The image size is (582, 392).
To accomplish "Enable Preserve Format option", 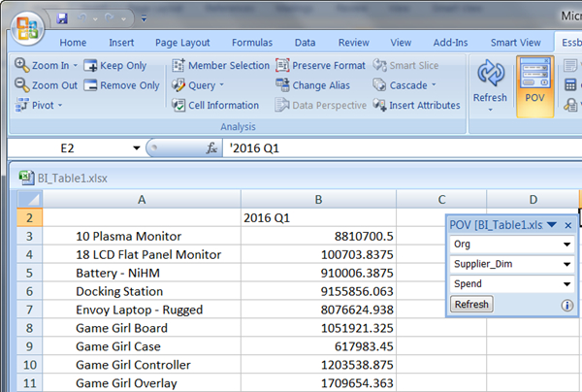I will pyautogui.click(x=320, y=65).
